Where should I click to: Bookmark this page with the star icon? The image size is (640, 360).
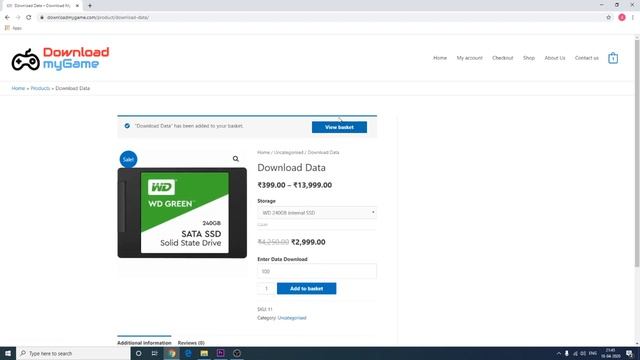pos(609,18)
